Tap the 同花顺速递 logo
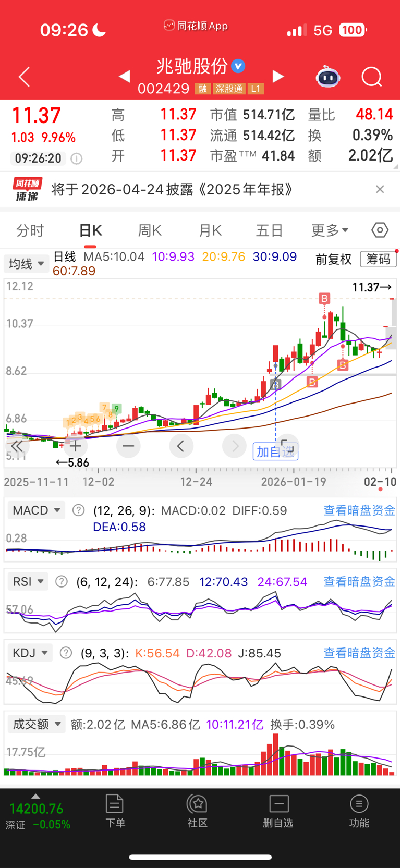 [x=28, y=190]
